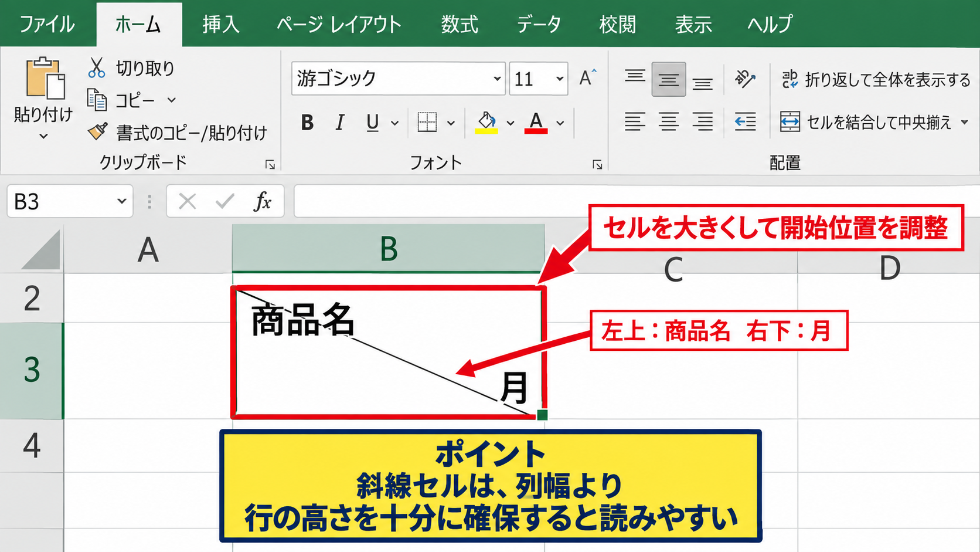Align cell text left

(x=635, y=122)
